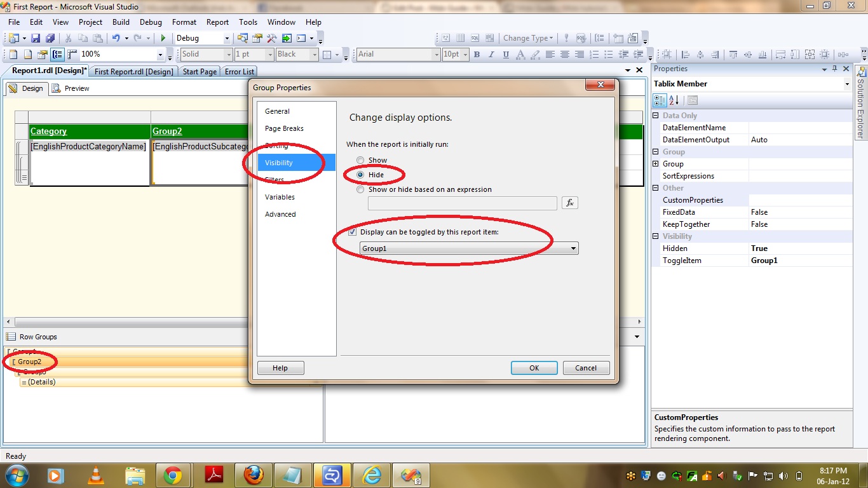
Task: Open the Group1 toggle item dropdown
Action: (x=573, y=248)
